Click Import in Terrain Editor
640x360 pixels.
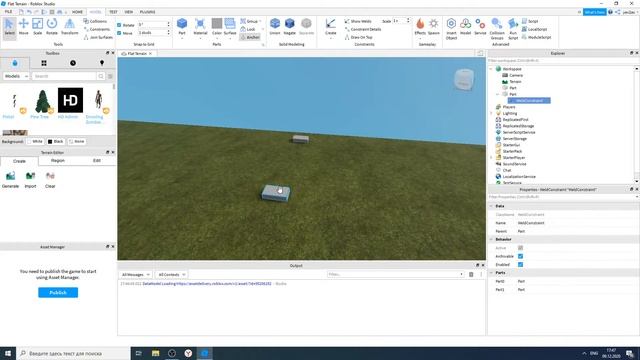(x=30, y=180)
